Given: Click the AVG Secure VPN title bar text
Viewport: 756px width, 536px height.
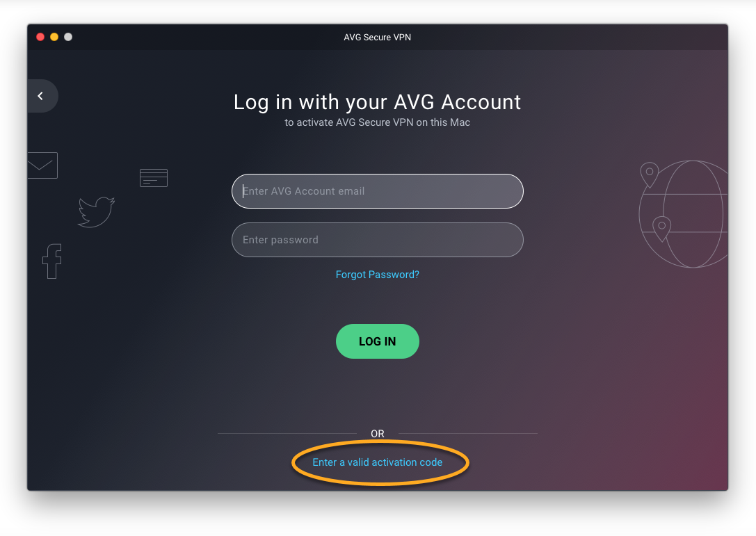Looking at the screenshot, I should (378, 37).
